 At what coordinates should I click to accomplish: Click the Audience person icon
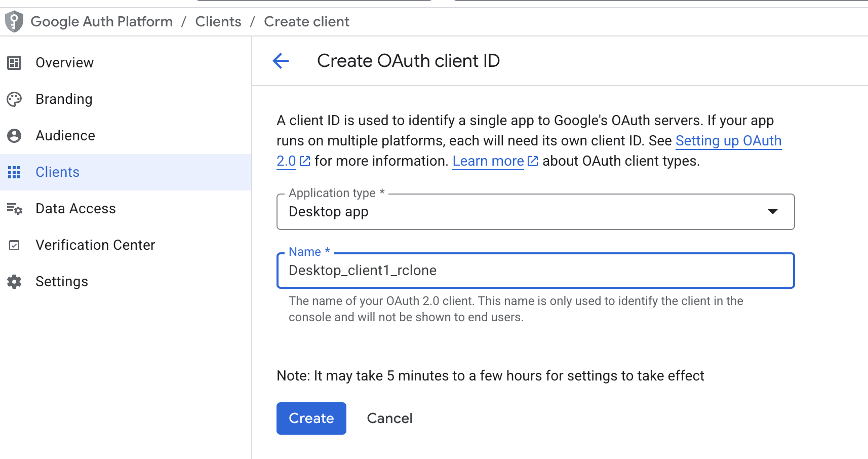tap(14, 136)
